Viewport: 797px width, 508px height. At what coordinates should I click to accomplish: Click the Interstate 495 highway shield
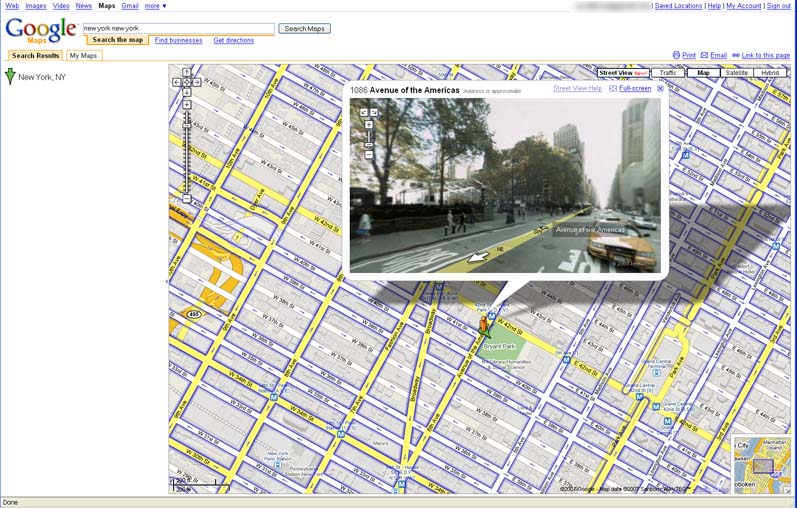pos(194,314)
